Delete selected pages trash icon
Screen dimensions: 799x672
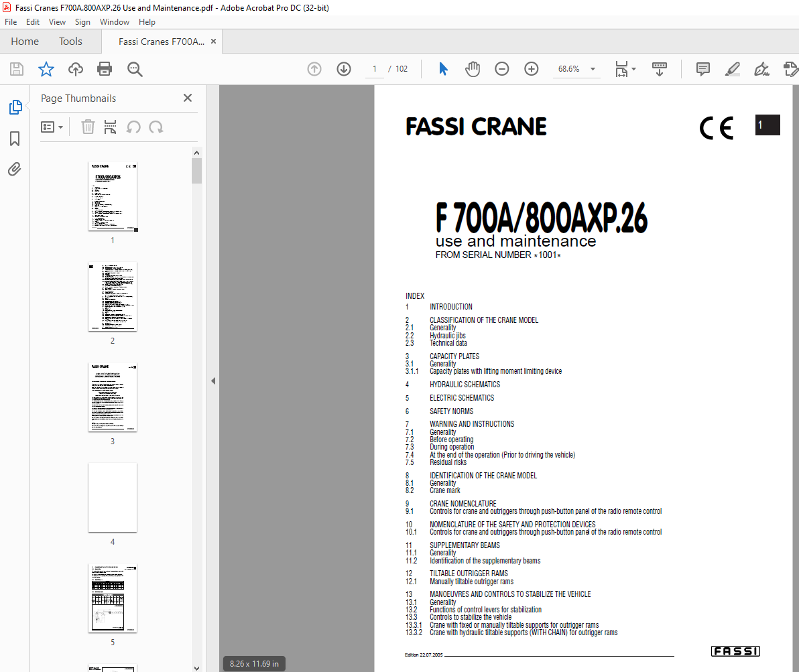[88, 127]
